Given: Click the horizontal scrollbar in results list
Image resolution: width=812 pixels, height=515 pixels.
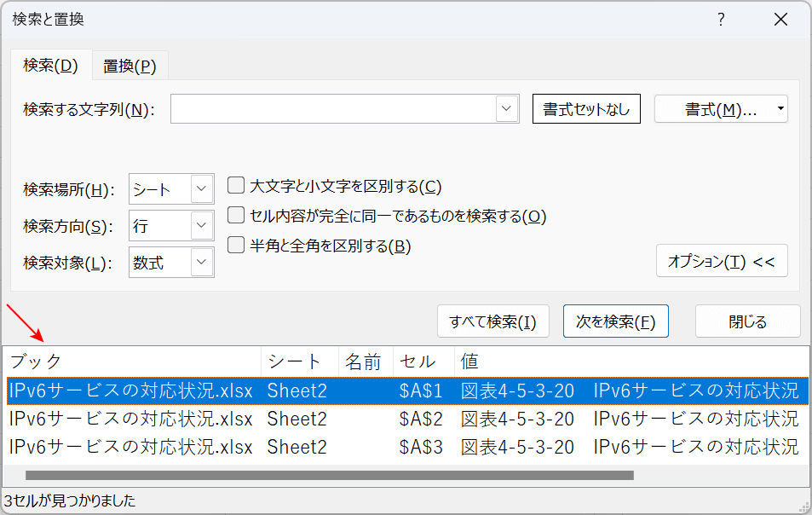Looking at the screenshot, I should coord(329,475).
